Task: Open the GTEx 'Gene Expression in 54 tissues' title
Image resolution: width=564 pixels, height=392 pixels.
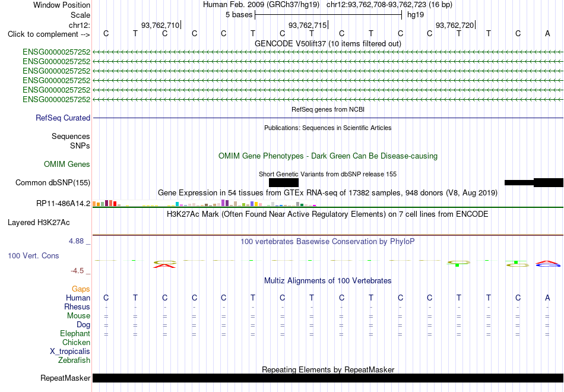Action: [x=328, y=193]
